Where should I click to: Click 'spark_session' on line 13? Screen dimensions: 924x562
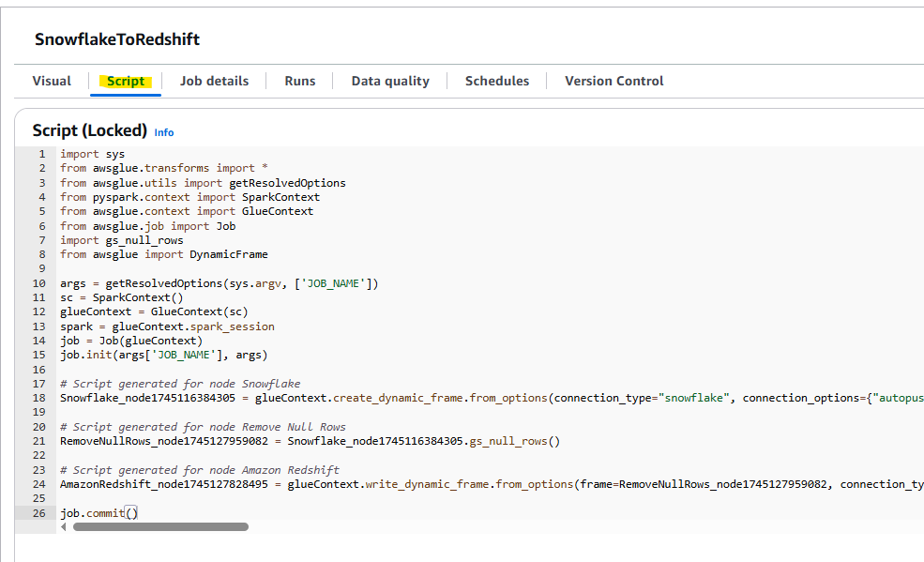pos(233,327)
